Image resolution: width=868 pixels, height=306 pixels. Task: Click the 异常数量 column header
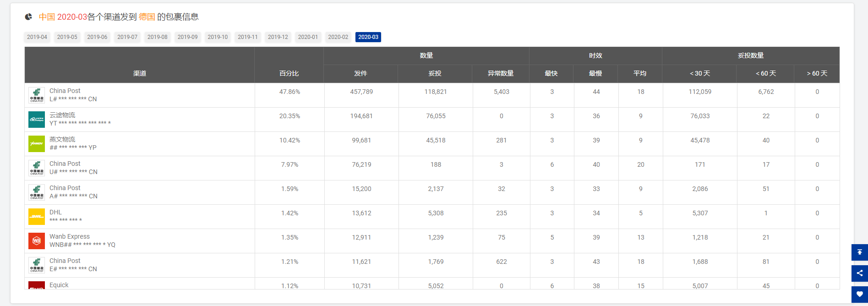click(501, 73)
